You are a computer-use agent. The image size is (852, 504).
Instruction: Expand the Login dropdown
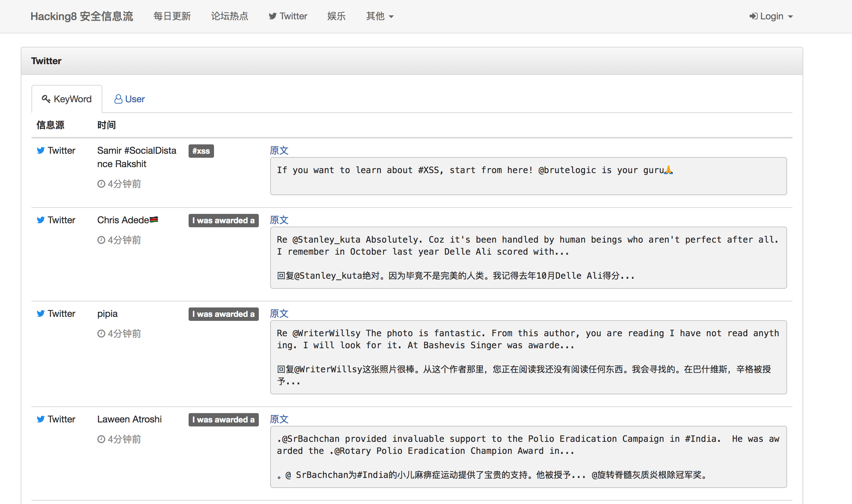coord(771,16)
